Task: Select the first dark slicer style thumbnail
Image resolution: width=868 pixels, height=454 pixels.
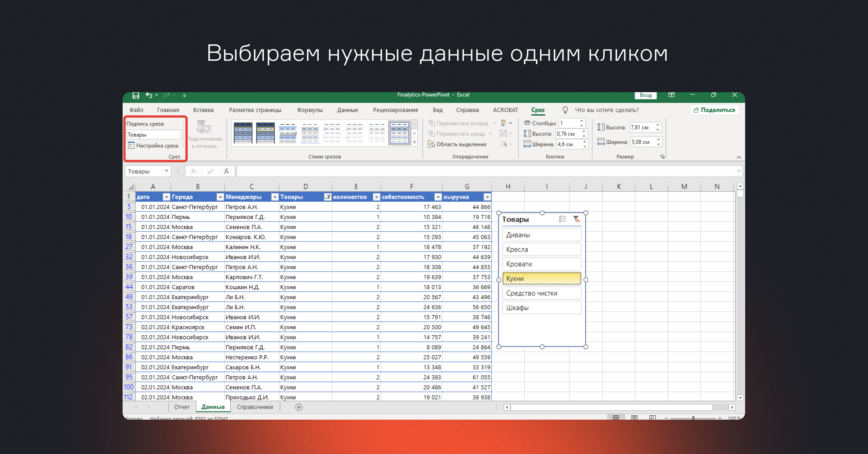Action: tap(243, 133)
